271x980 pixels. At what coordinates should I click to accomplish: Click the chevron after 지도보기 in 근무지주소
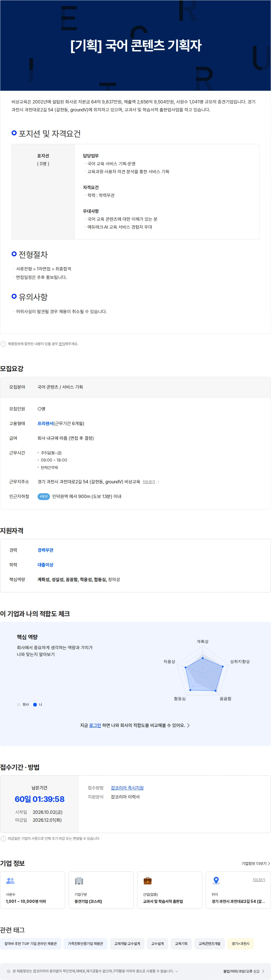[158, 482]
